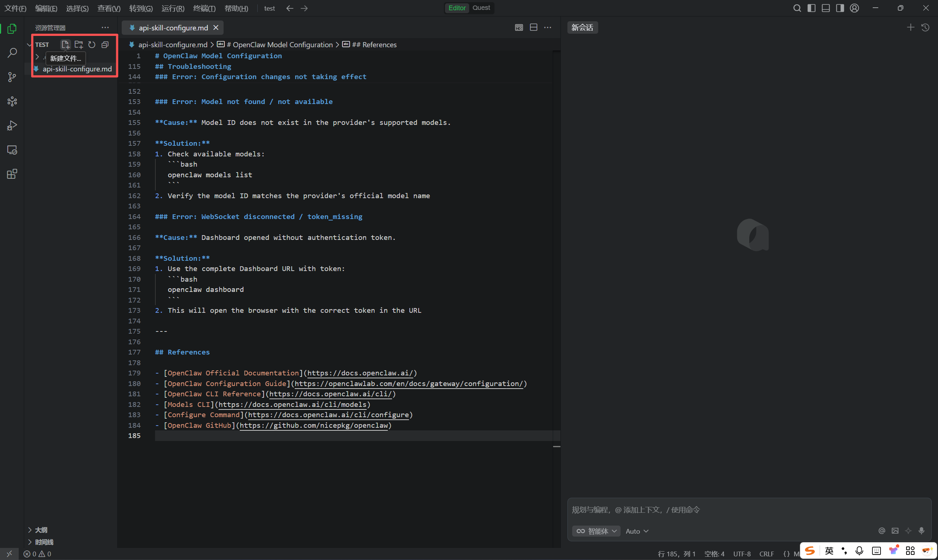Open Run and Debug view

[x=12, y=126]
